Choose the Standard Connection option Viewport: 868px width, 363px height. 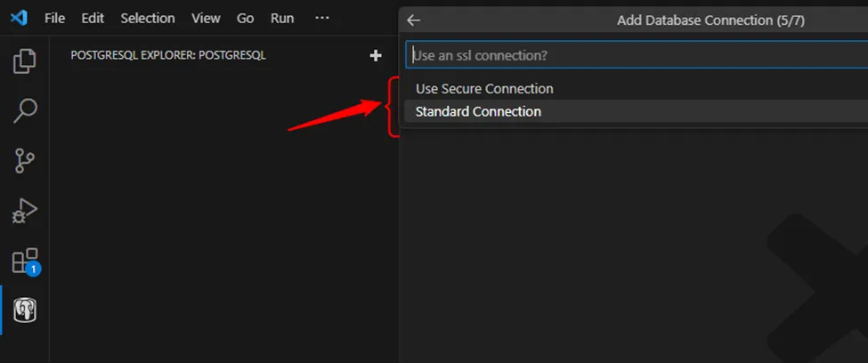[x=478, y=111]
